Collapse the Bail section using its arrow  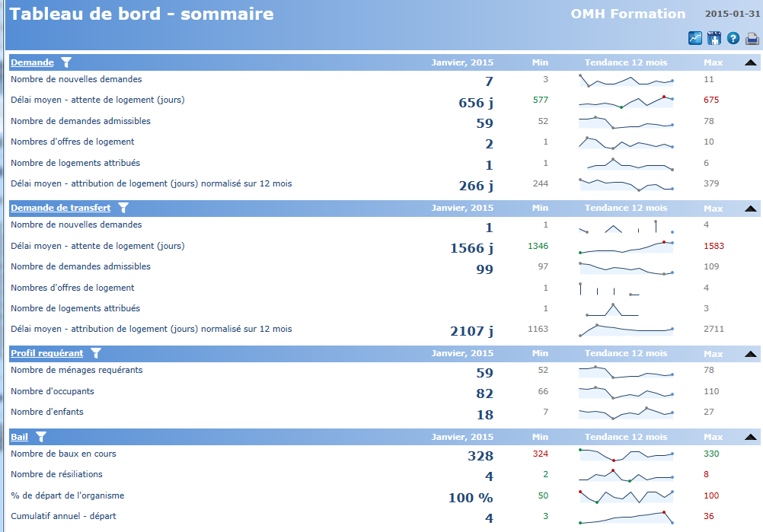tap(751, 438)
